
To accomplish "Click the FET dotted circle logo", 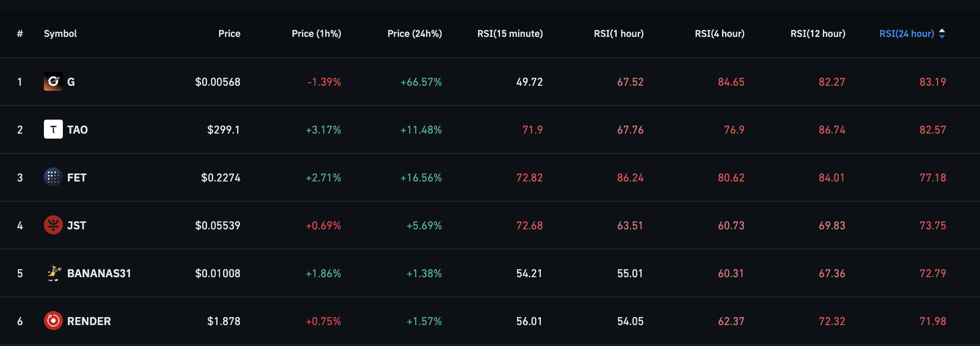I will coord(53,177).
